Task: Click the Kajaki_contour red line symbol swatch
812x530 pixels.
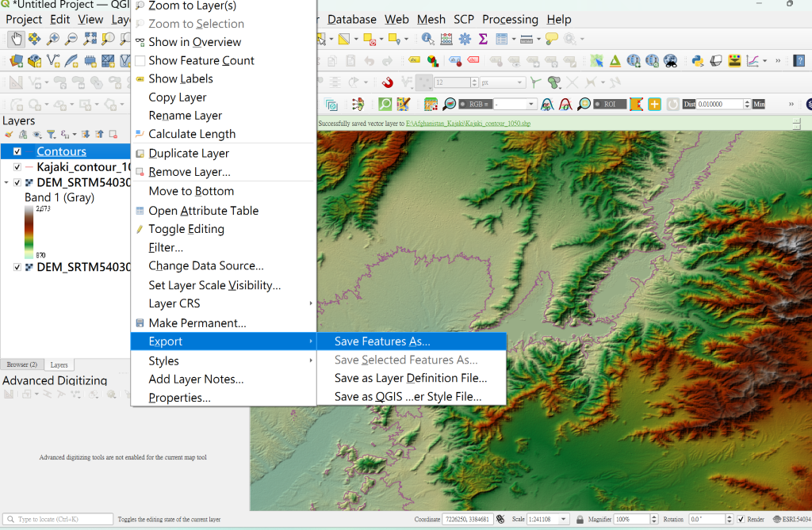Action: coord(29,167)
